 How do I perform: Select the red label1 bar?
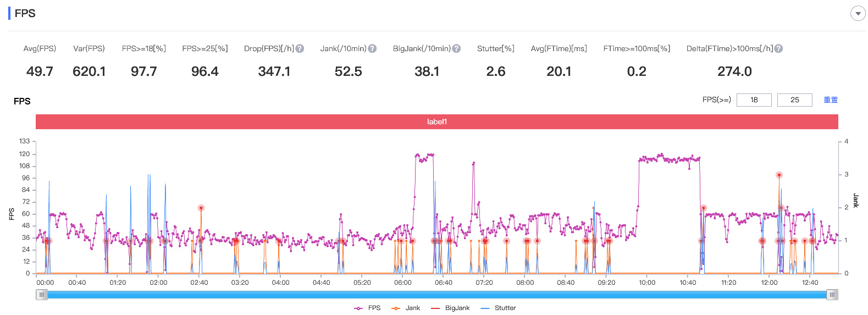[x=437, y=121]
